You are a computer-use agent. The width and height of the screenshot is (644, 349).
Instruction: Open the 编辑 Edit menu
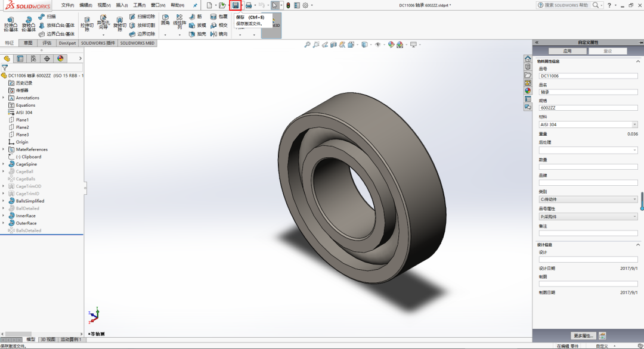pyautogui.click(x=85, y=5)
